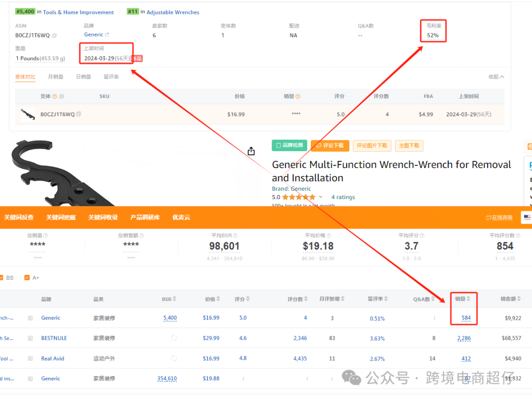Click help icon beside 平均BSR
The width and height of the screenshot is (532, 399).
coord(235,235)
